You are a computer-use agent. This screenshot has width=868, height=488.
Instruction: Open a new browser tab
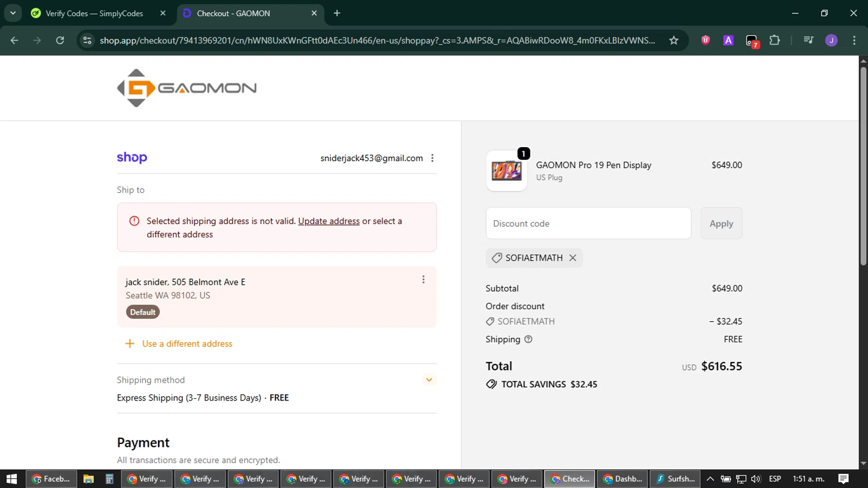click(337, 13)
